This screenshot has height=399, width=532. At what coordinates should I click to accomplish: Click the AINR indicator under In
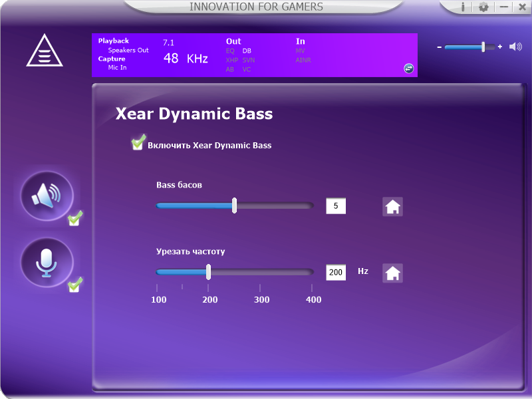point(303,60)
